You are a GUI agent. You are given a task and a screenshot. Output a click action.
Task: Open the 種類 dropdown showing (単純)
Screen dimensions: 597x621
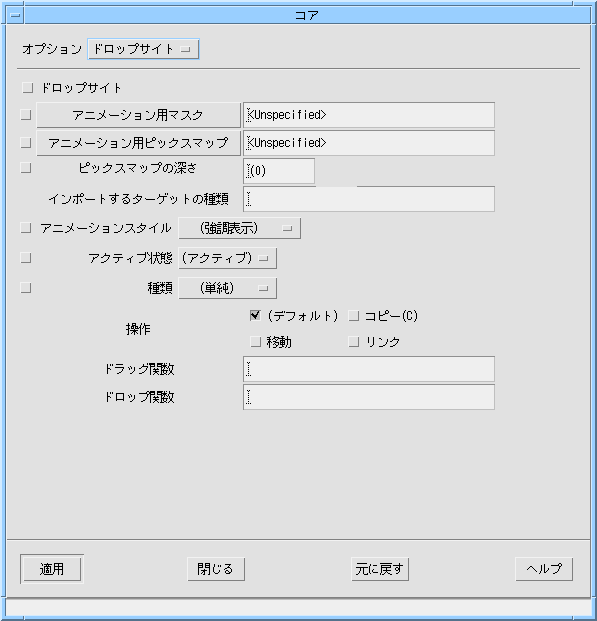click(227, 288)
